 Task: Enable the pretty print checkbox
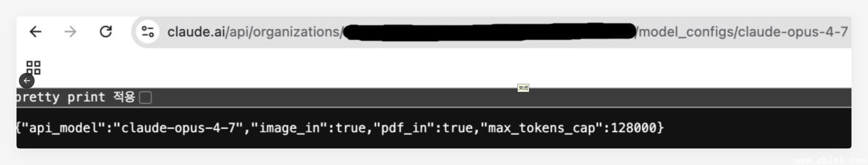coord(146,97)
